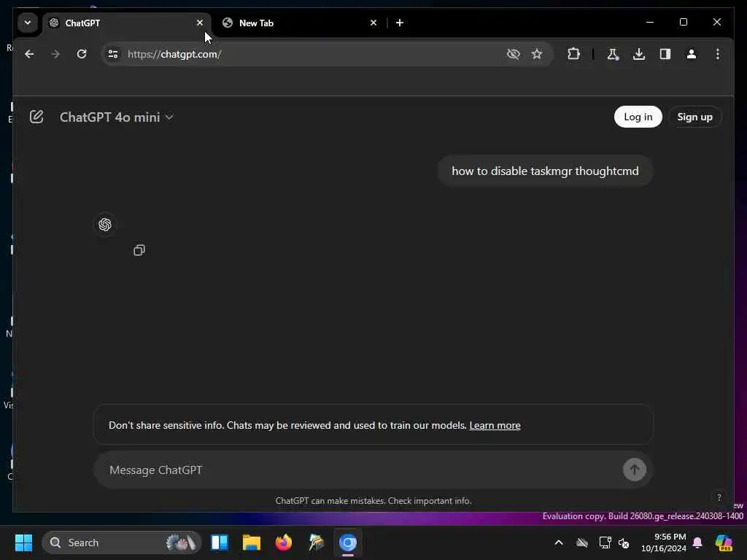Viewport: 747px width, 560px height.
Task: Open the Extensions puzzle icon
Action: 573,54
